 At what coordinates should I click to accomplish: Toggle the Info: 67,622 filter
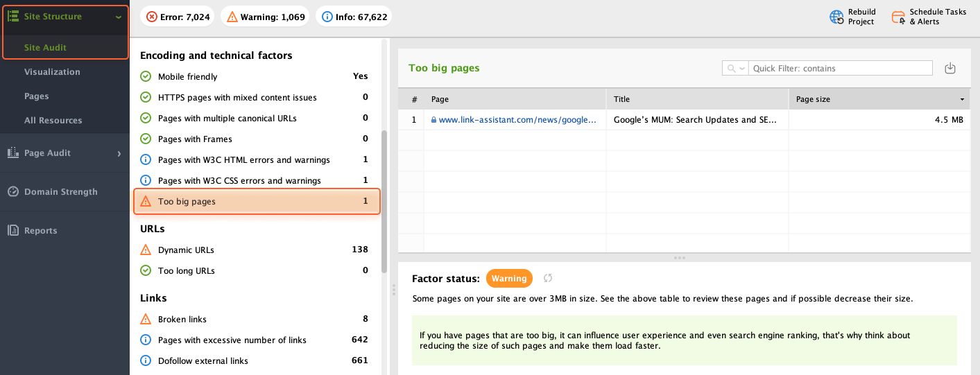[x=354, y=17]
